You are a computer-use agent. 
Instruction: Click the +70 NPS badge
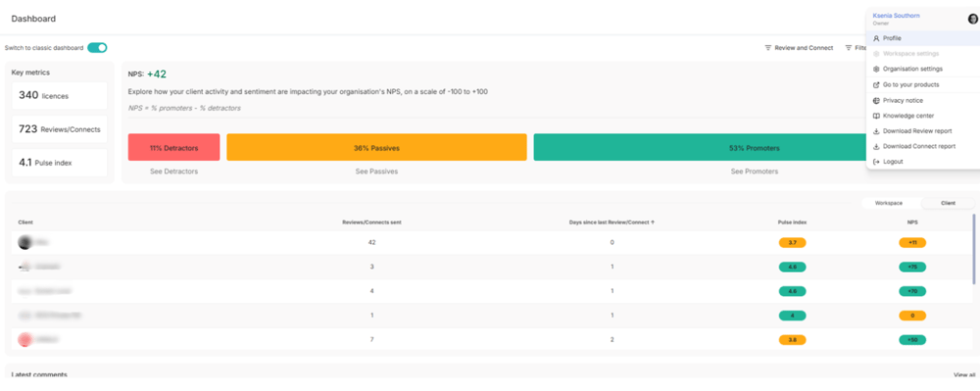pyautogui.click(x=912, y=291)
